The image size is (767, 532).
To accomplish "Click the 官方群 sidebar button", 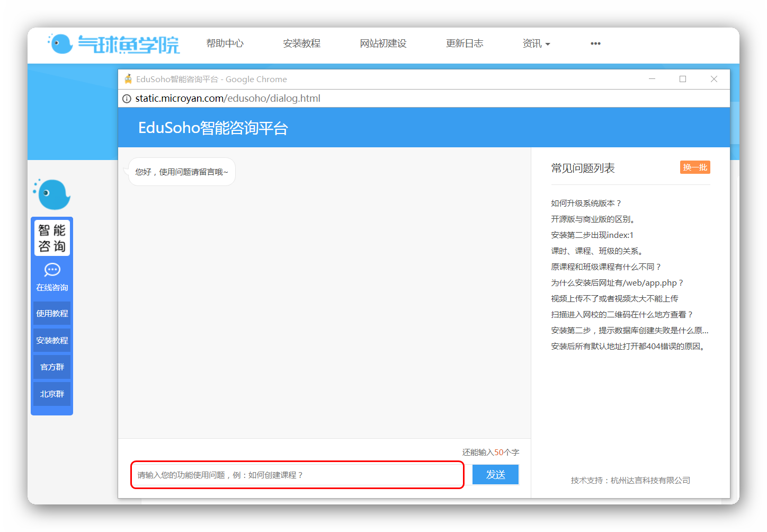I will tap(52, 367).
